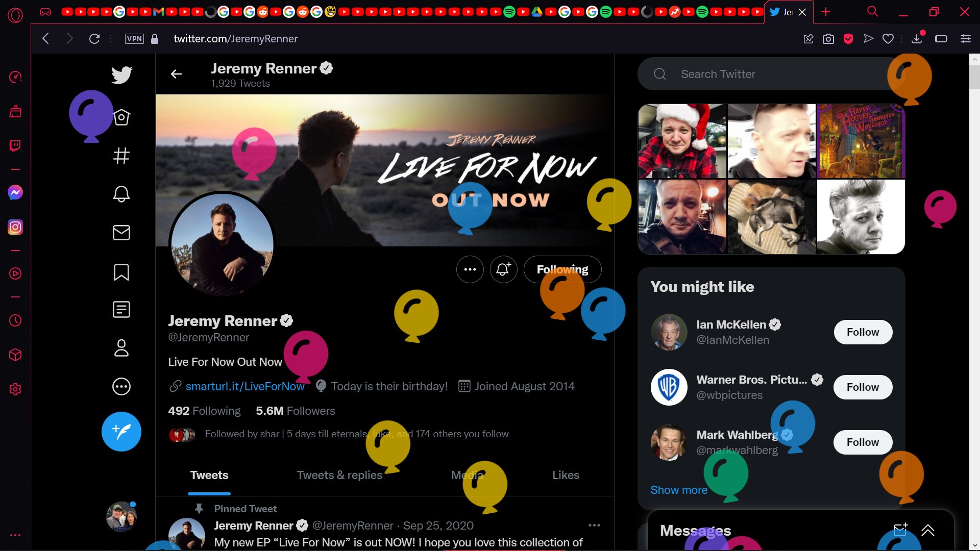Open Ian McKellen's profile name

coord(731,325)
